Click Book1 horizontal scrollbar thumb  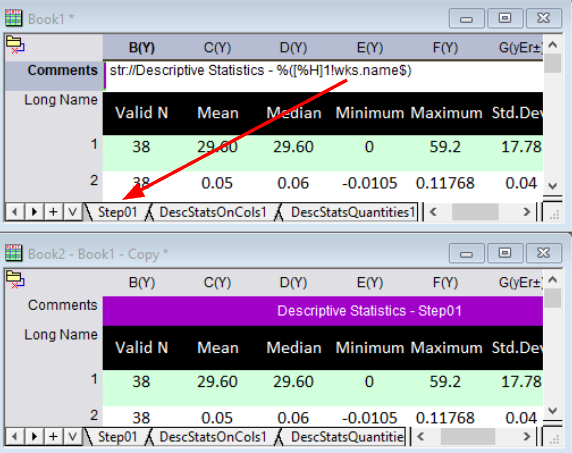click(x=475, y=212)
